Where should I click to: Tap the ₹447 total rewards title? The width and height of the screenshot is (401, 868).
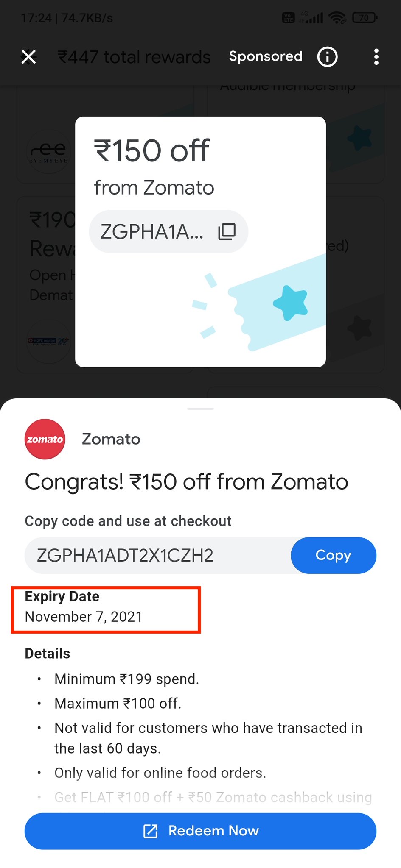coord(134,57)
